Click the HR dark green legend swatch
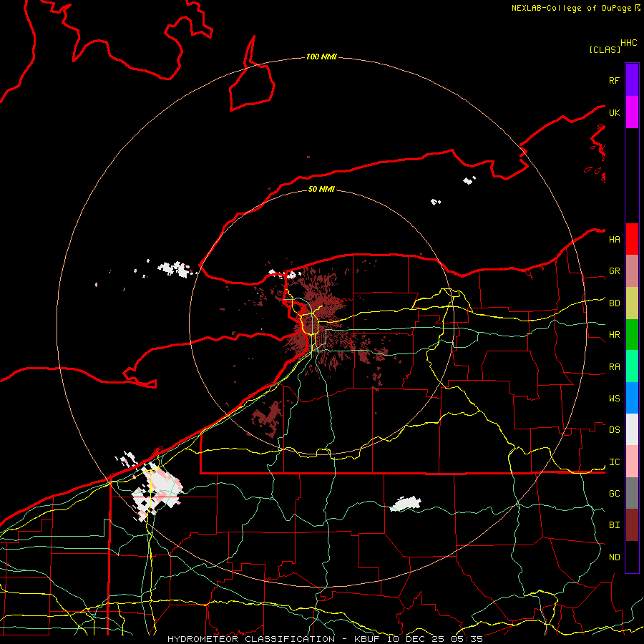This screenshot has width=644, height=644. [632, 335]
